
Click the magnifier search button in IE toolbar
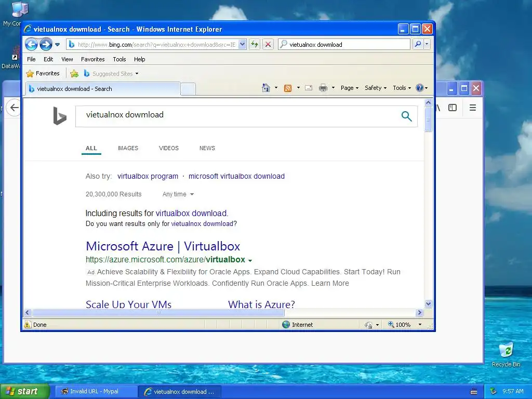click(418, 45)
